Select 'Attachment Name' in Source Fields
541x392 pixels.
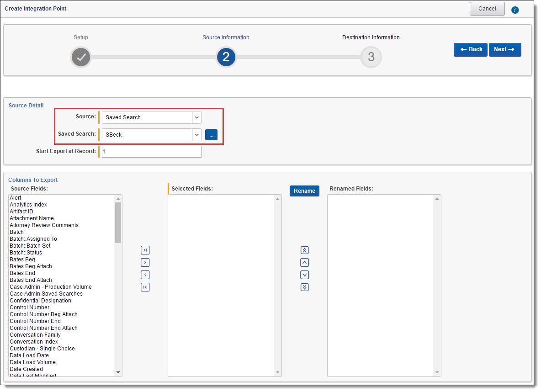pyautogui.click(x=32, y=218)
